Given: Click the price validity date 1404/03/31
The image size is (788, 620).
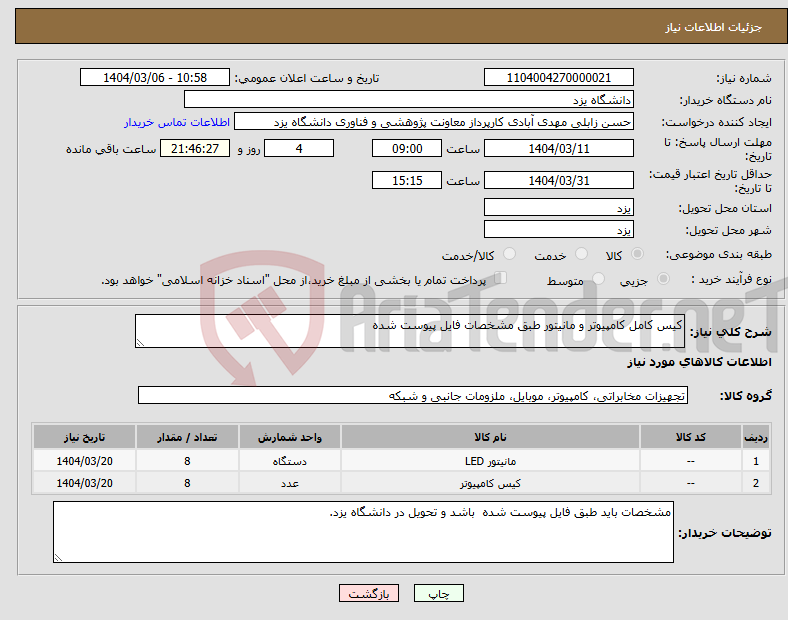Looking at the screenshot, I should tap(558, 180).
